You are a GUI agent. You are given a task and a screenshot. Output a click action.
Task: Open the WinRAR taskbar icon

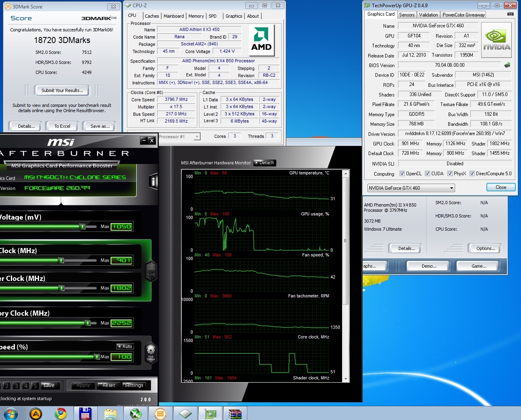(x=235, y=414)
